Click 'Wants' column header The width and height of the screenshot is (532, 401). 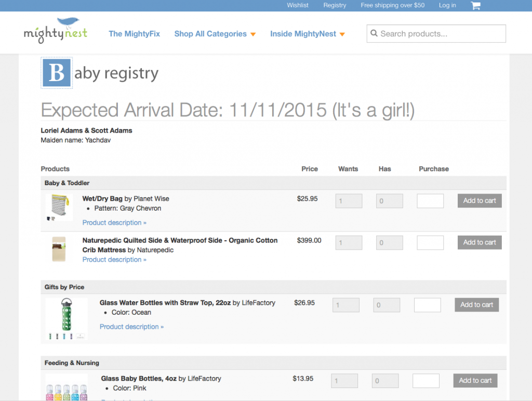point(348,169)
